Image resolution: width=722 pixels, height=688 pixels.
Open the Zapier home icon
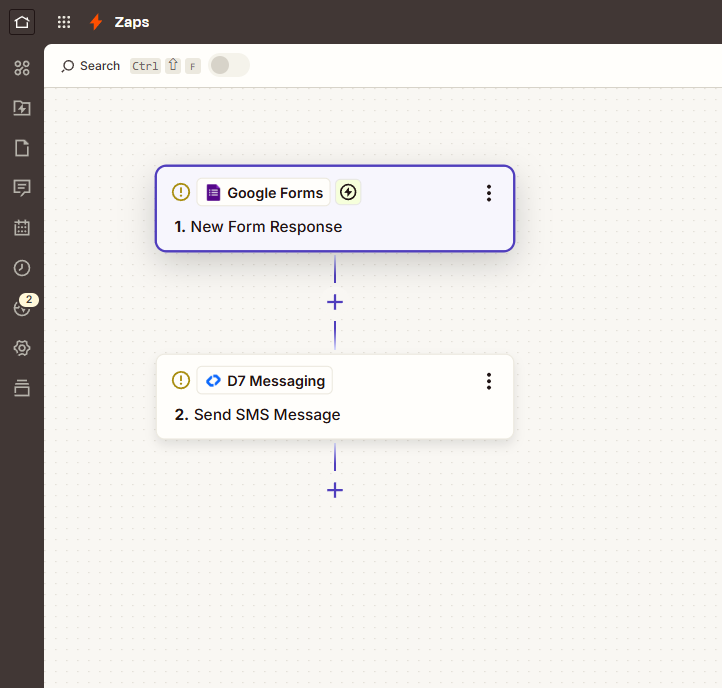pyautogui.click(x=22, y=22)
